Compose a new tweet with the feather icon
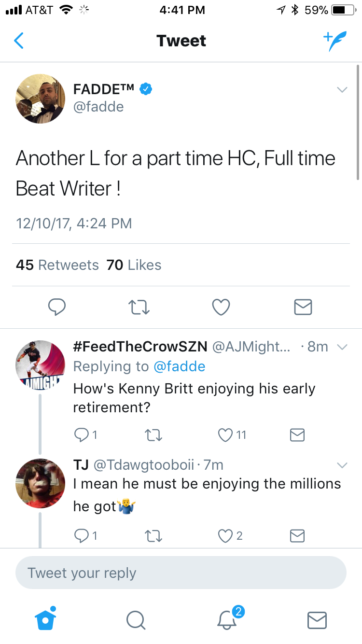362x644 pixels. coord(334,42)
